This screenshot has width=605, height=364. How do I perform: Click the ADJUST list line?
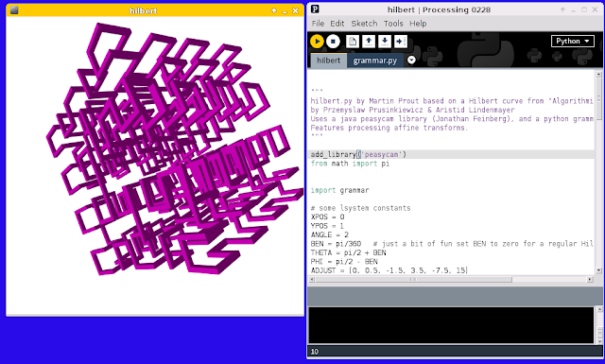coord(389,270)
